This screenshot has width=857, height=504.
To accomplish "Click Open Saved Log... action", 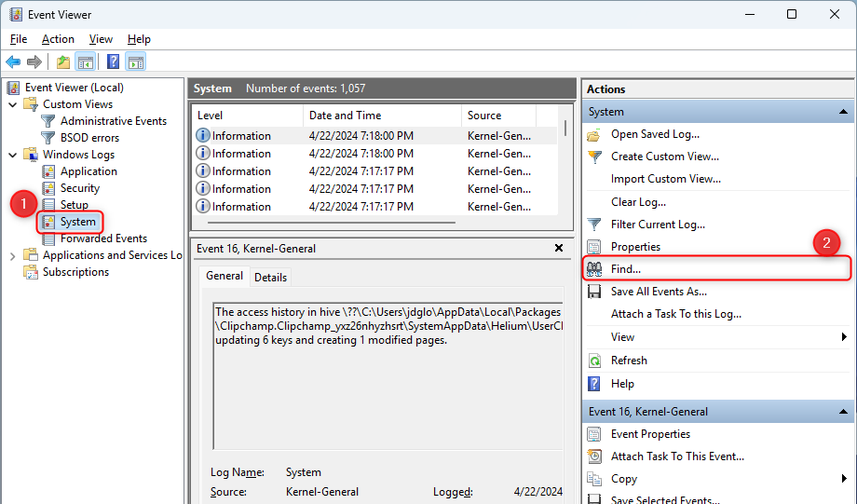I will (655, 134).
